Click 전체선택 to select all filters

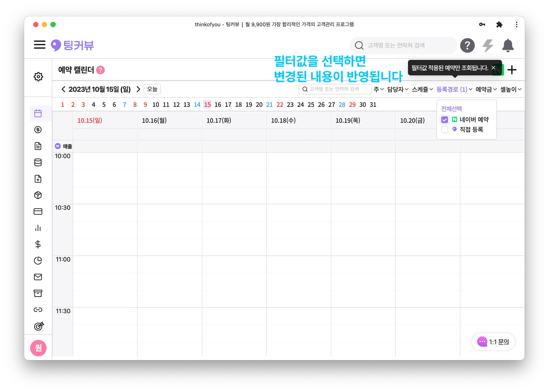click(x=451, y=109)
